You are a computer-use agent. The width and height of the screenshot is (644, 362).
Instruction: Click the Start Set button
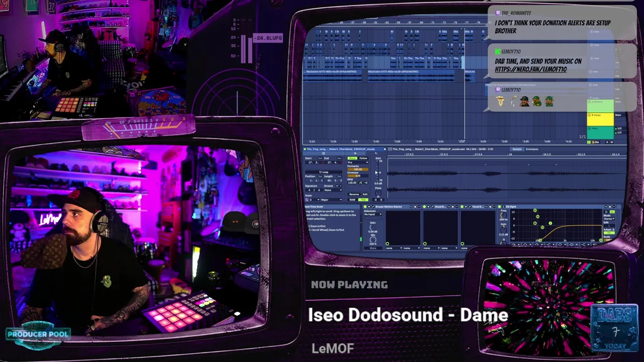click(x=320, y=158)
